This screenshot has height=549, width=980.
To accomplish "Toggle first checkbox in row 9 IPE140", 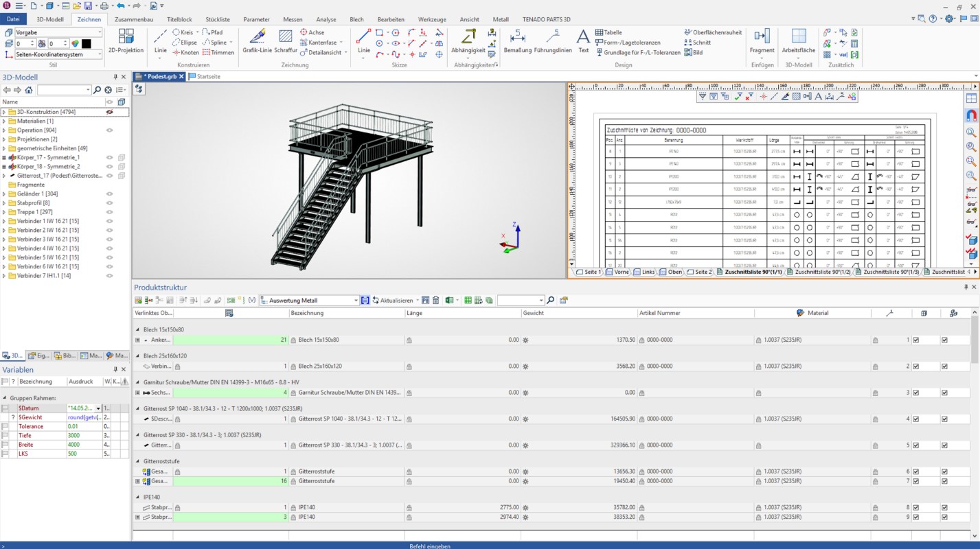I will pos(916,517).
